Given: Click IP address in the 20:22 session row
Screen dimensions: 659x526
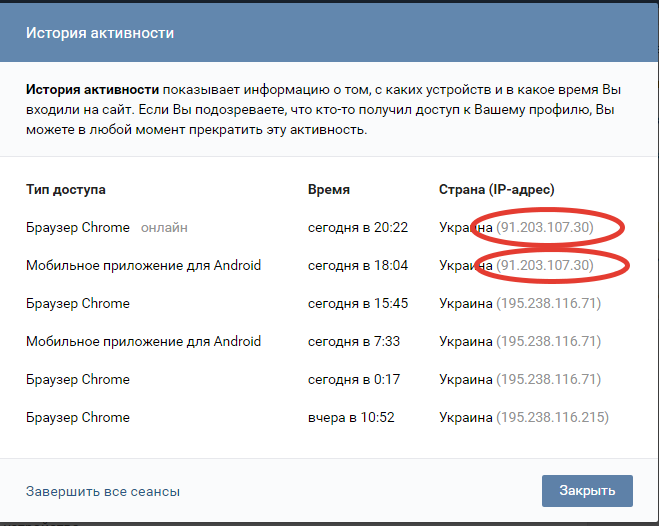Looking at the screenshot, I should (x=545, y=227).
